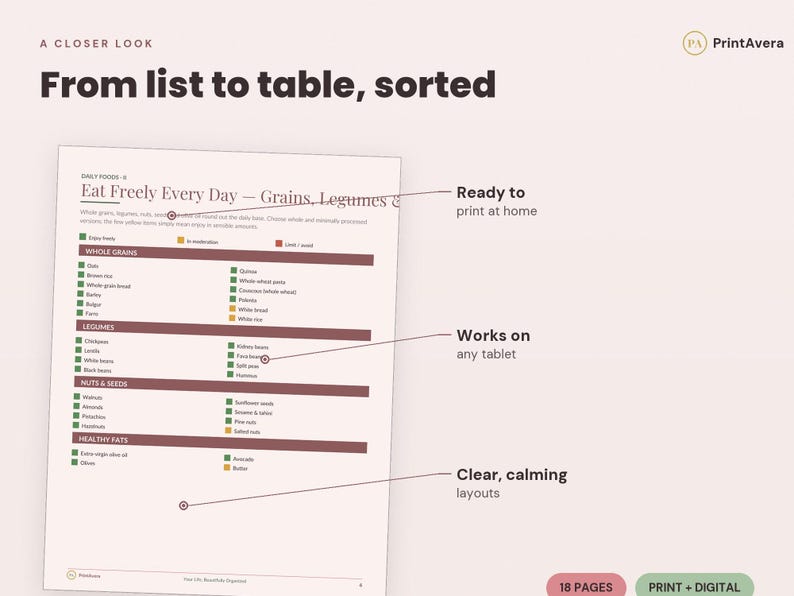Click the green square beside Olives
This screenshot has width=794, height=596.
pos(74,462)
